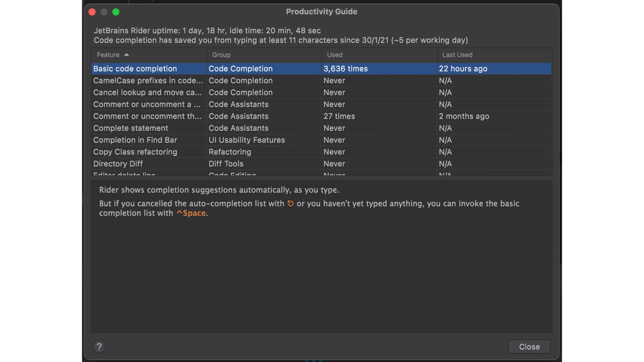Select the Directory Diff feature row
This screenshot has width=644, height=362.
click(x=148, y=164)
